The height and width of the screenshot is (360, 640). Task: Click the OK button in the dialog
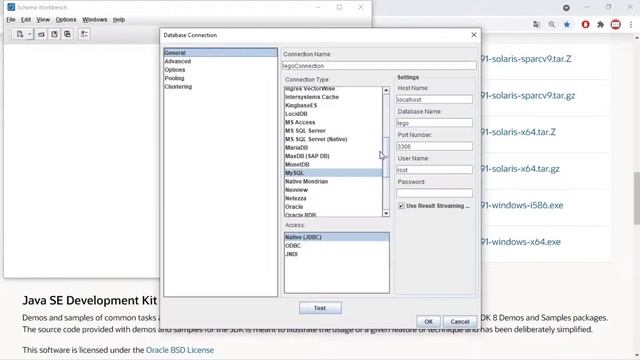[428, 322]
